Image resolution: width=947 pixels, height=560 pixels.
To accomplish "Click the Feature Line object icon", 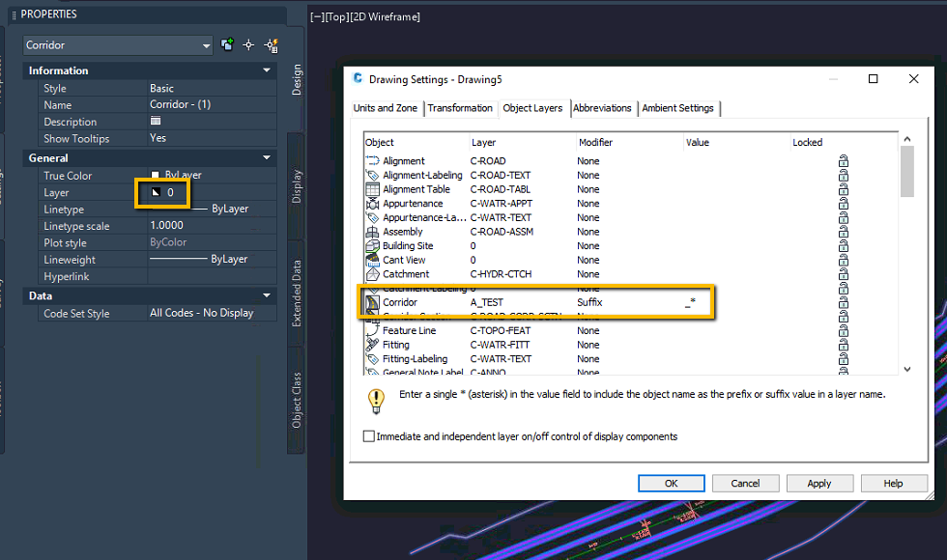I will (x=373, y=330).
